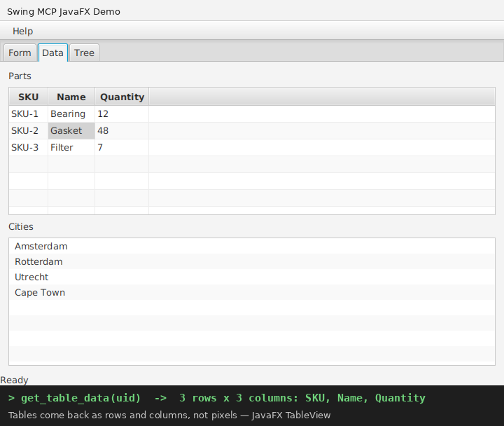Select Amsterdam in the Cities list

[252, 246]
